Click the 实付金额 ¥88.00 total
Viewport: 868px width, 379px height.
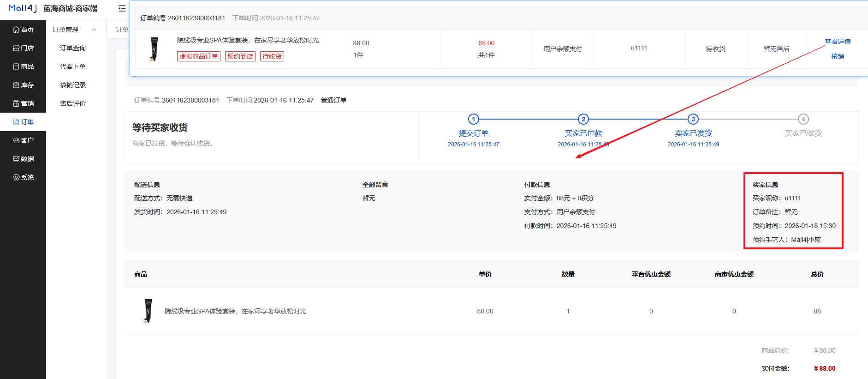[825, 368]
